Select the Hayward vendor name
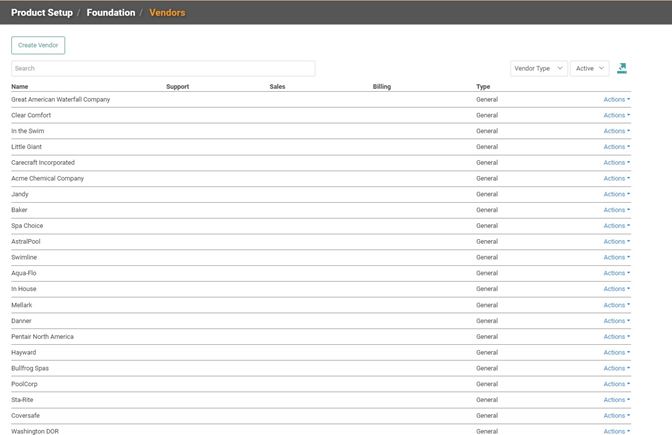The width and height of the screenshot is (672, 435). coord(24,353)
